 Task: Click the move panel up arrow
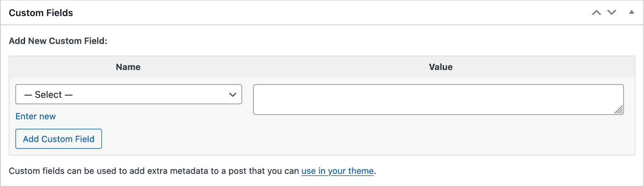tap(596, 13)
